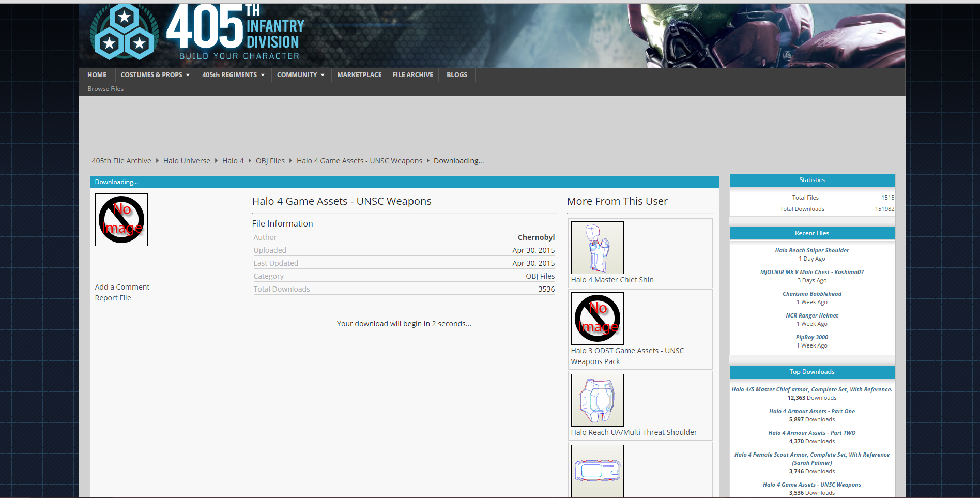This screenshot has height=498, width=980.
Task: Open Halo 4 Armour Assets - Part One
Action: [x=811, y=411]
